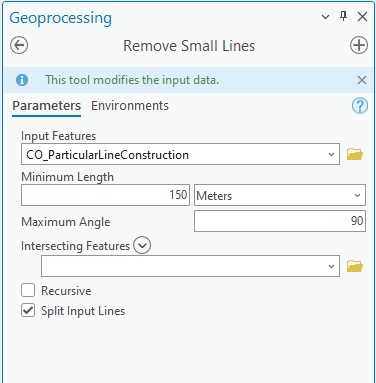376x383 pixels.
Task: Click the CO_ParticularLineConstruction input text
Action: pyautogui.click(x=107, y=155)
